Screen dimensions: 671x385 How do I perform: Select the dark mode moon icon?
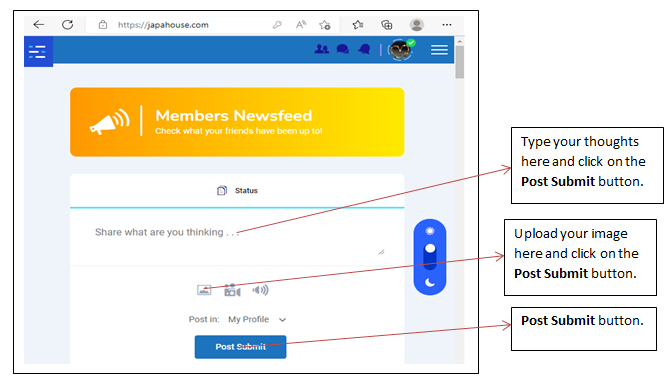[430, 282]
